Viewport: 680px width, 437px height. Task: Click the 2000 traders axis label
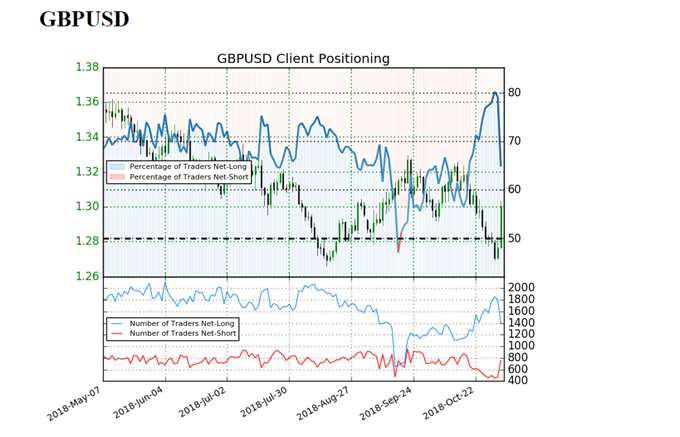(x=521, y=287)
